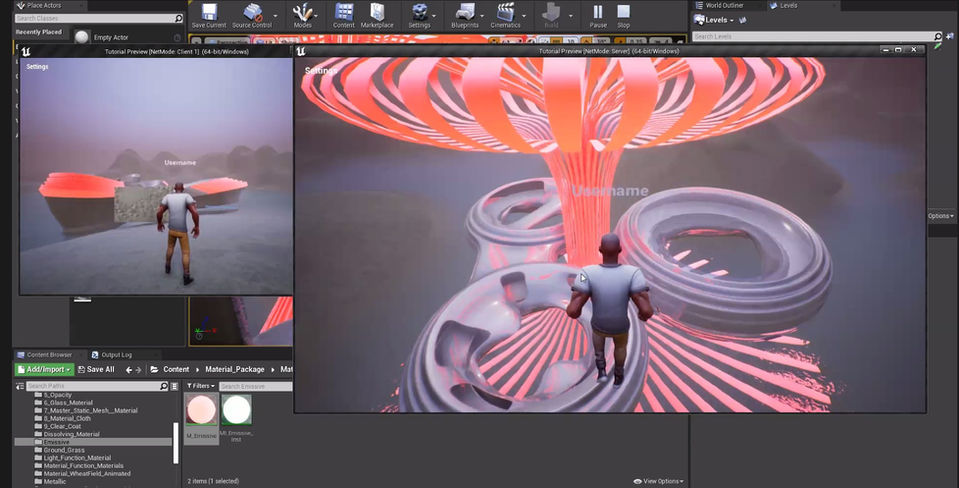Select the Ground_Grass folder in tree
959x488 pixels.
tap(64, 450)
